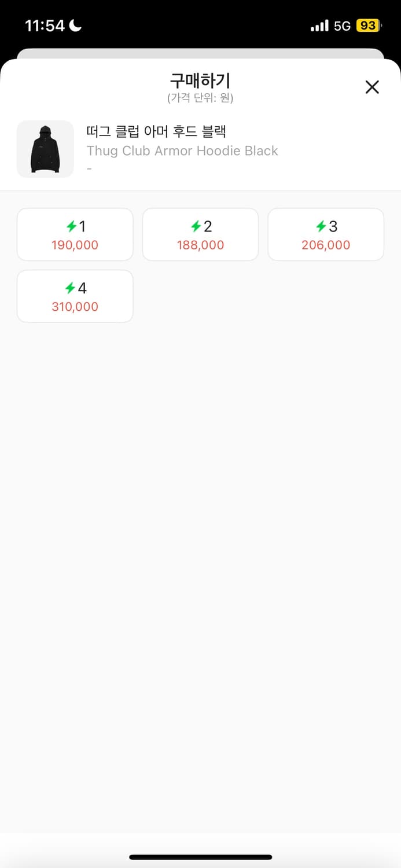This screenshot has width=401, height=868.
Task: Tap the lightning bolt icon on option 2
Action: (x=196, y=226)
